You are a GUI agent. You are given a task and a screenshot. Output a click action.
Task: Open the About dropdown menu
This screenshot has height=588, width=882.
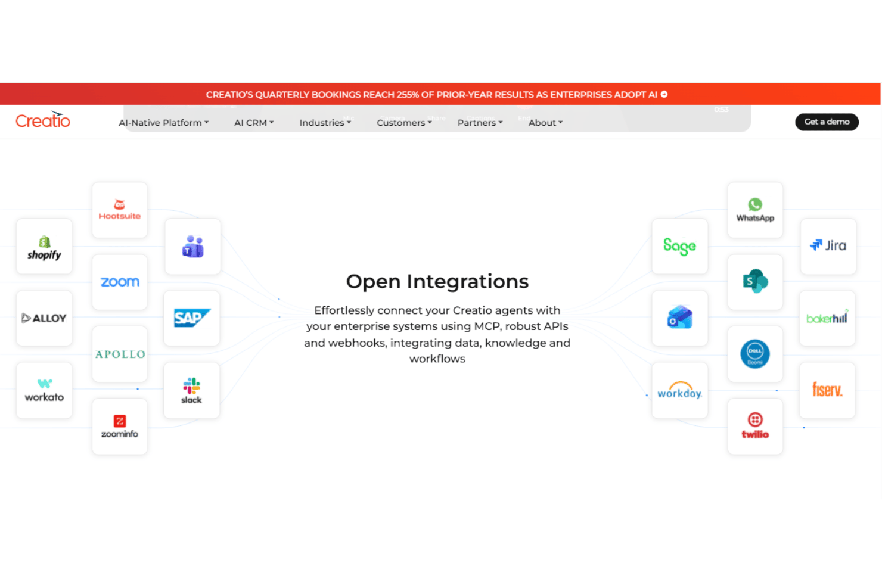[x=545, y=123]
